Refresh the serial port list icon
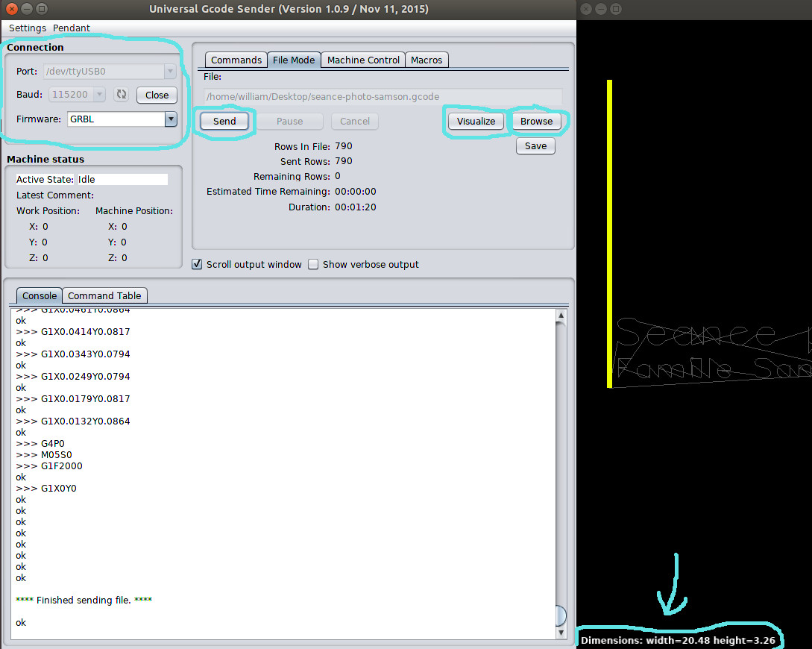This screenshot has height=649, width=812. tap(121, 95)
